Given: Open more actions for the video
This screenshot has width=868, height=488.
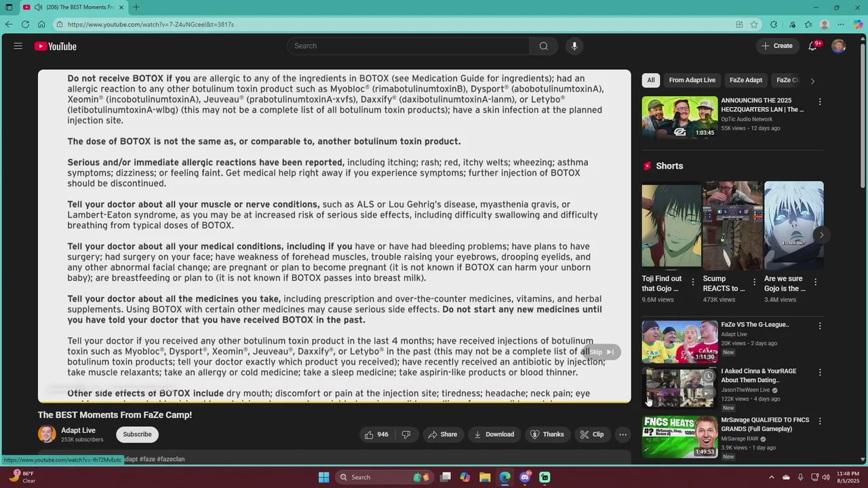Looking at the screenshot, I should pyautogui.click(x=623, y=434).
